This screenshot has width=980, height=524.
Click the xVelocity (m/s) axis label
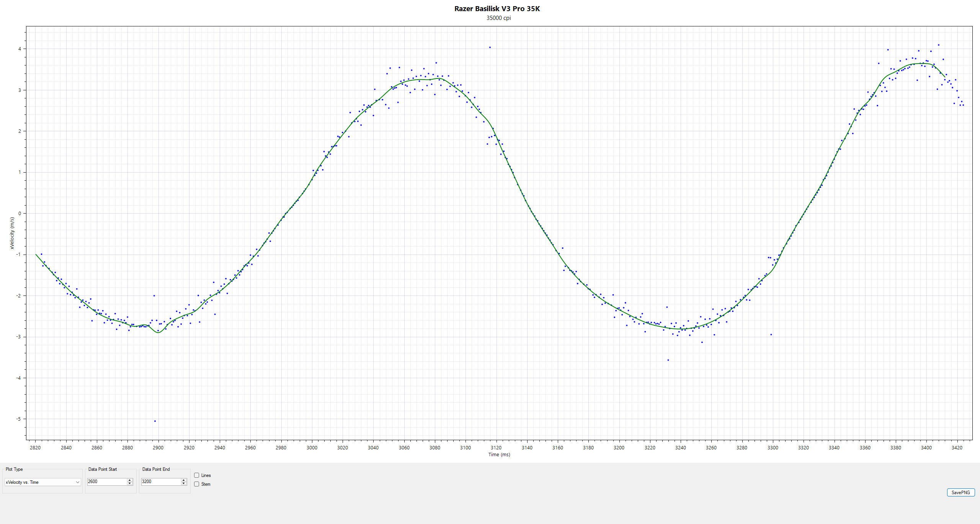coord(12,233)
